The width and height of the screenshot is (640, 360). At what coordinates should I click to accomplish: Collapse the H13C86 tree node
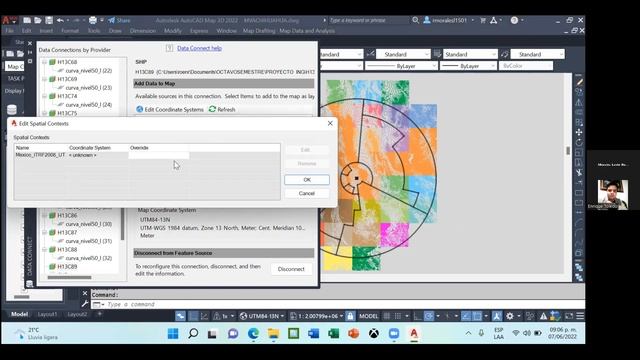[x=44, y=216]
